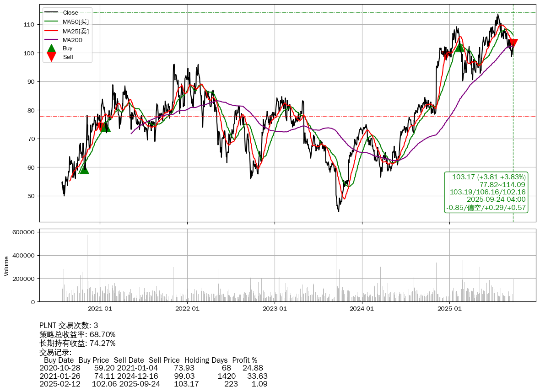The image size is (540, 392).
Task: Click the 2022-01 x-axis tick label
Action: click(x=187, y=309)
